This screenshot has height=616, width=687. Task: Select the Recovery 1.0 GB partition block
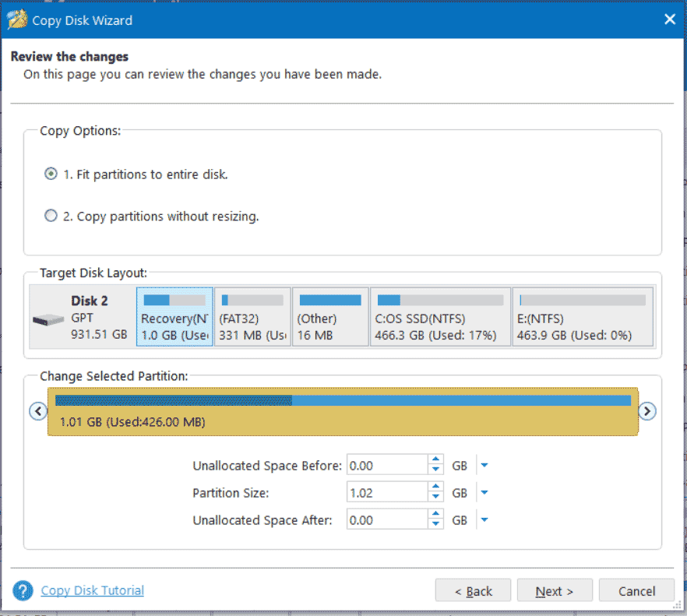coord(174,317)
